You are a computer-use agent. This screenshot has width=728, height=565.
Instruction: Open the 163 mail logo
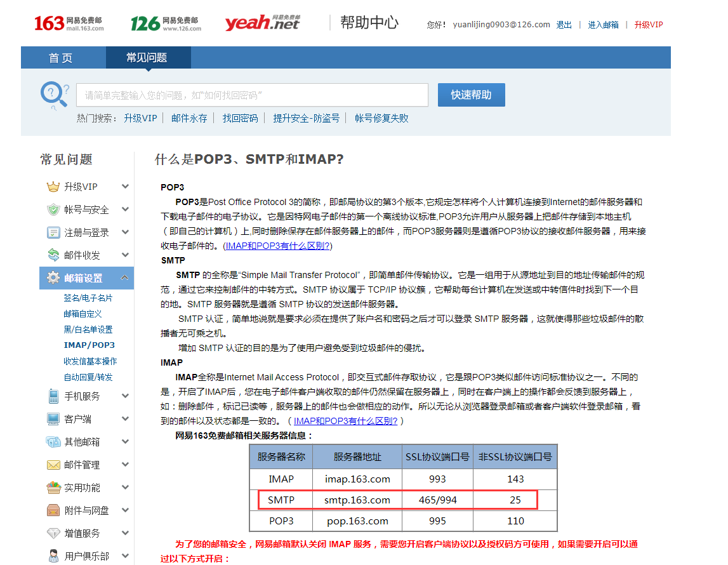coord(69,23)
